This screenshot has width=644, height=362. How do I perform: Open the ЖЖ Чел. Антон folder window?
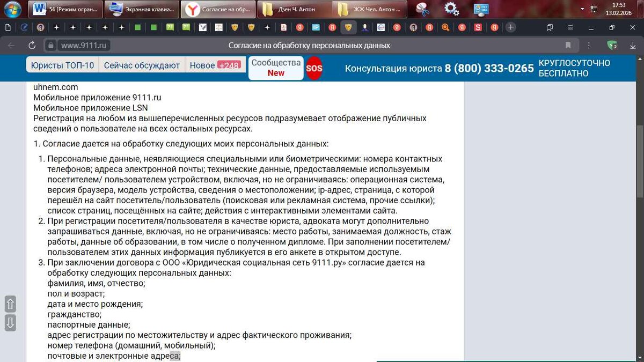[371, 9]
